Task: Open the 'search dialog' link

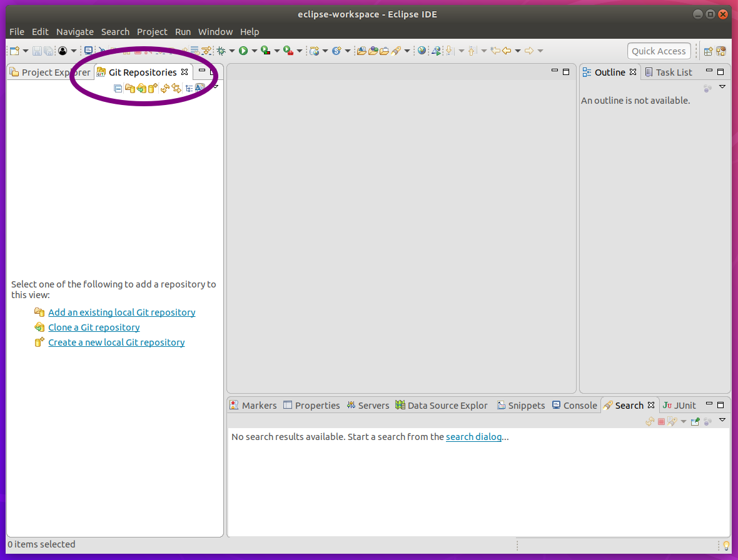Action: pos(473,437)
